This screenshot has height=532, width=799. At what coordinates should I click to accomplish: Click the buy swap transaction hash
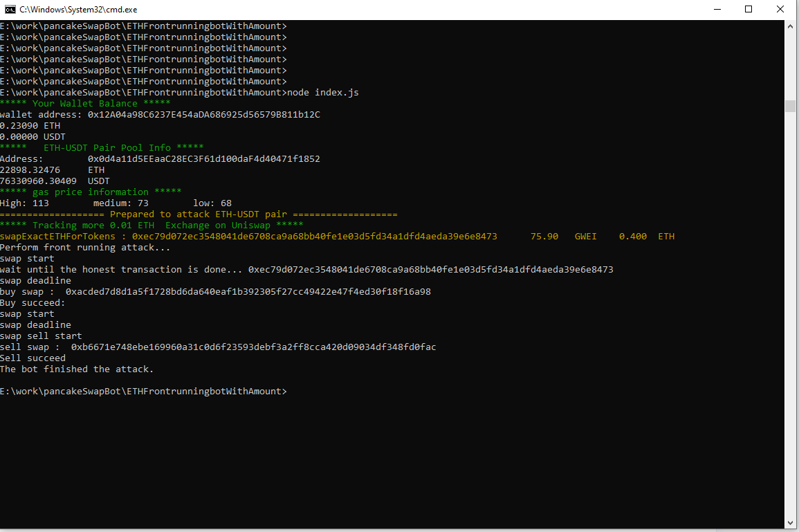coord(248,292)
